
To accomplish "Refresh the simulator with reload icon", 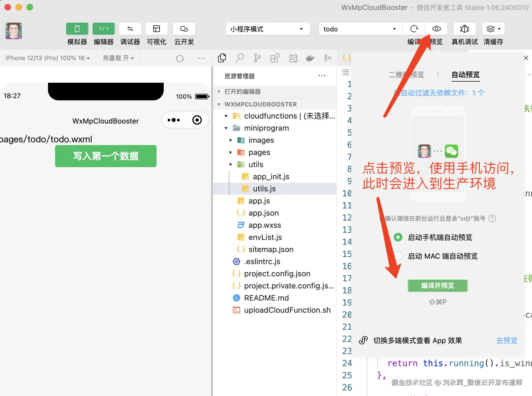I will click(x=180, y=58).
